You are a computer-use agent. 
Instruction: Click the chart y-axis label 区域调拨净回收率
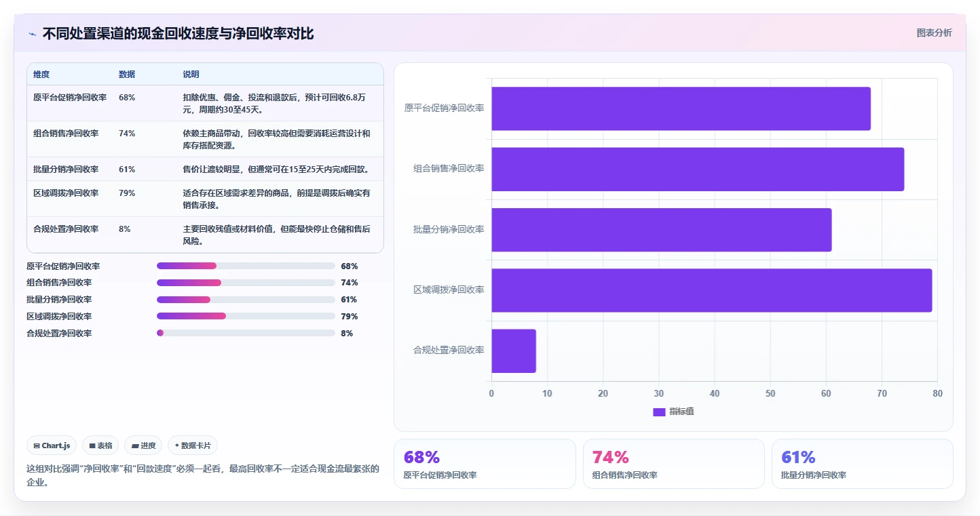[x=449, y=290]
